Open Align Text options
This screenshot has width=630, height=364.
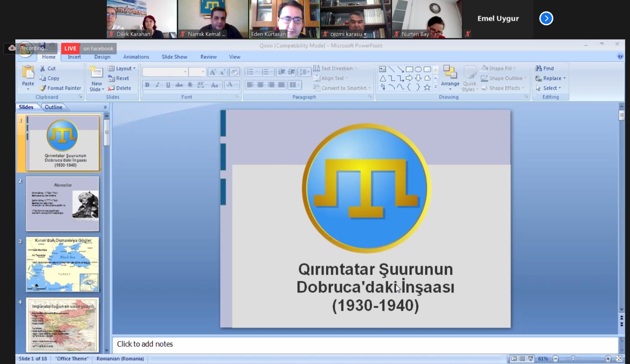point(331,78)
